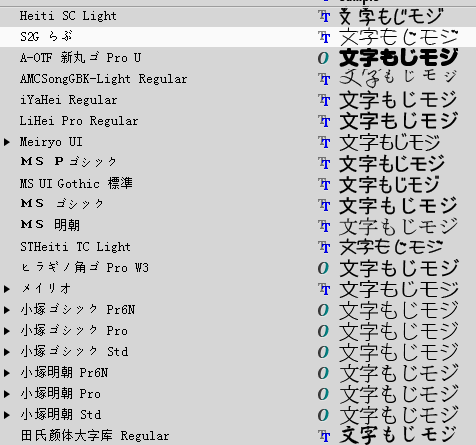Click the sample preview of MS ゴシック
Screen dimensions: 476x445
[398, 205]
